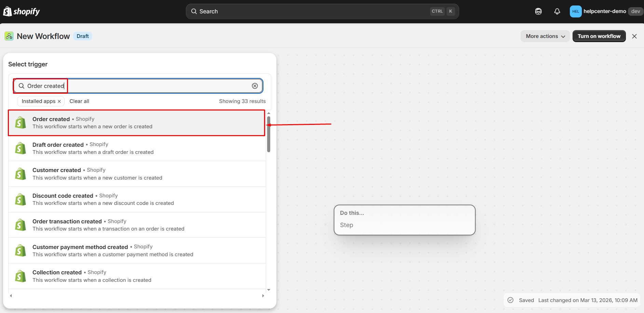This screenshot has height=313, width=644.
Task: Click into the trigger search field
Action: pyautogui.click(x=138, y=86)
